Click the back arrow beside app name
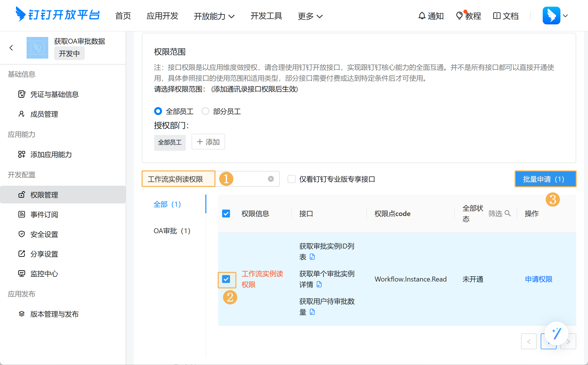This screenshot has width=588, height=365. (x=11, y=48)
